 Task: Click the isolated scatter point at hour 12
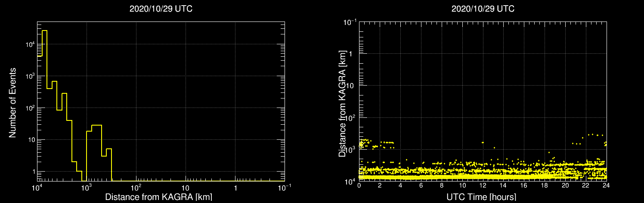coord(483,142)
